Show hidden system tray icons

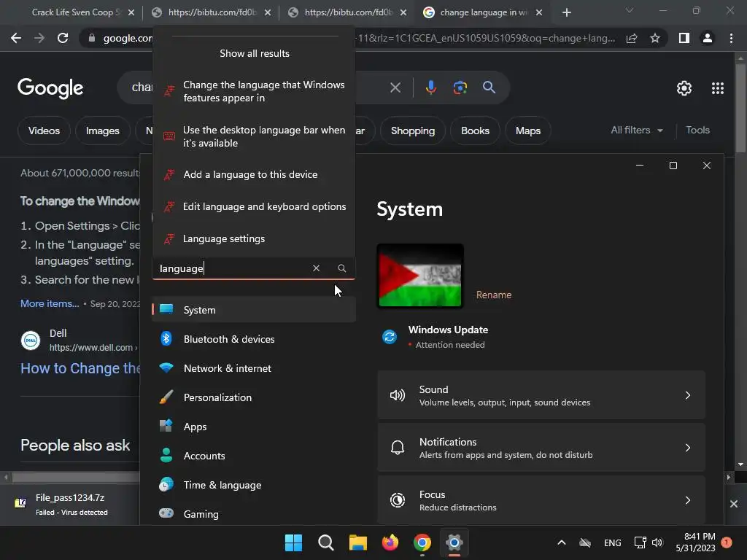tap(562, 542)
